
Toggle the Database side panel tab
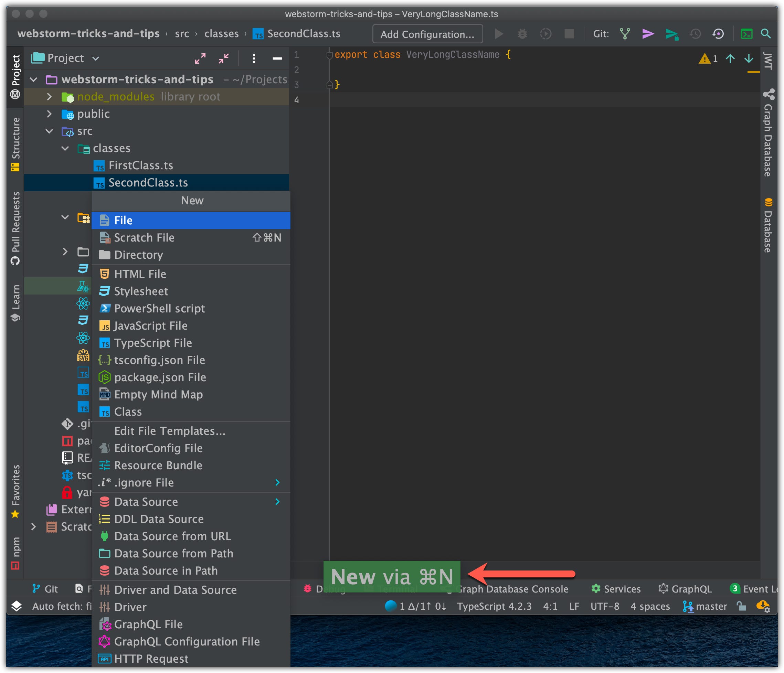click(768, 225)
